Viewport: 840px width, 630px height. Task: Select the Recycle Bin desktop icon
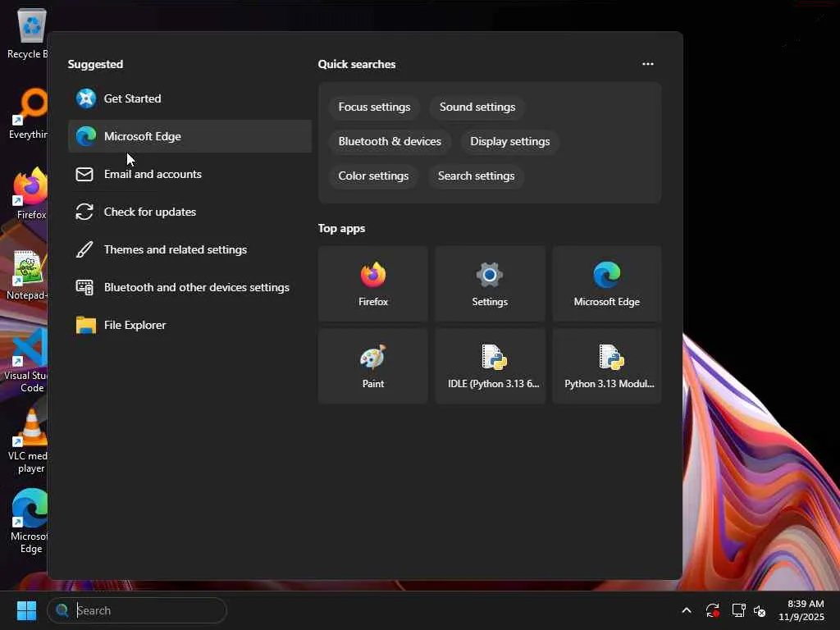pyautogui.click(x=27, y=34)
